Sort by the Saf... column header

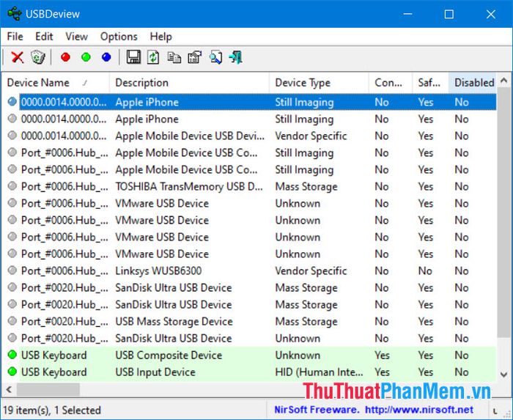click(430, 83)
